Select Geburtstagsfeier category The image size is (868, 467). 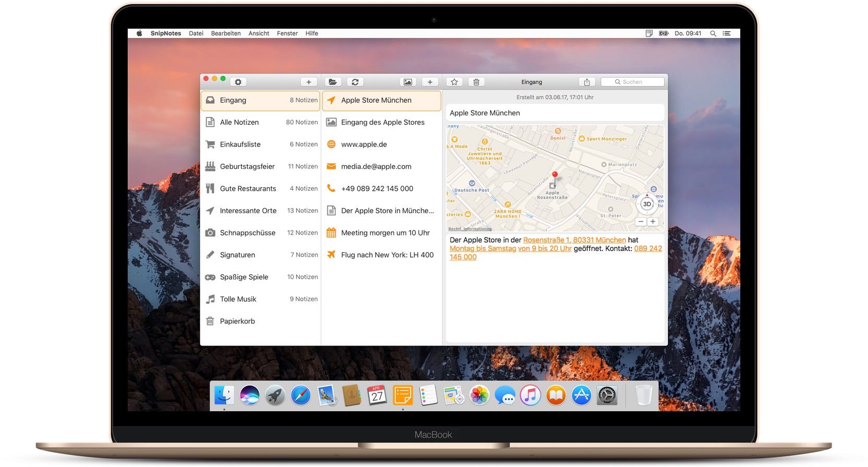pyautogui.click(x=260, y=166)
